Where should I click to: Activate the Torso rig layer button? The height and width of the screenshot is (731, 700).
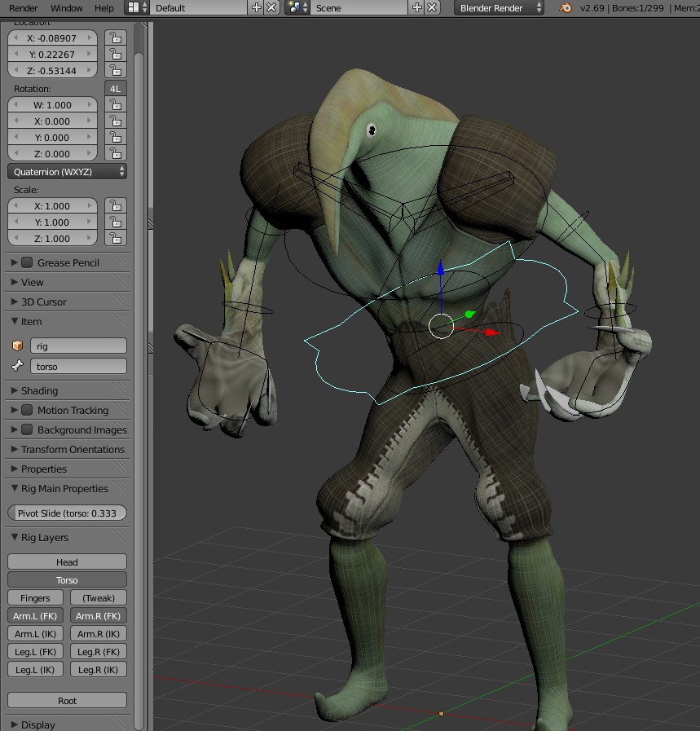point(66,579)
